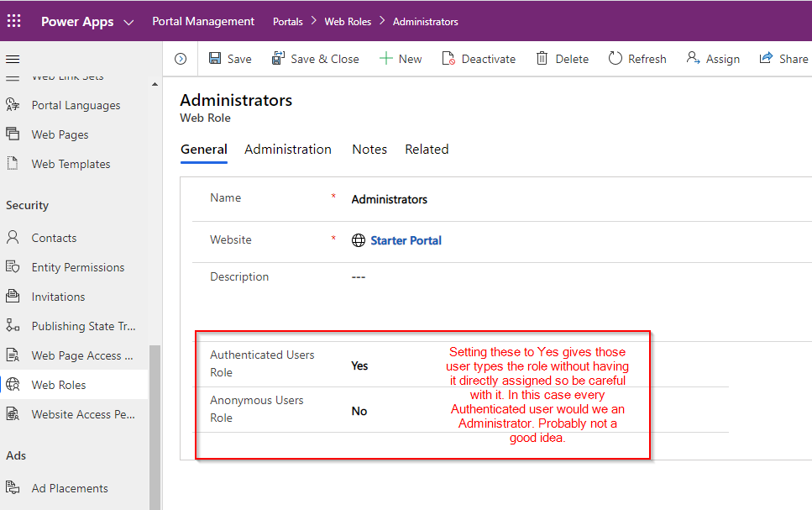This screenshot has width=812, height=510.
Task: Click the Contacts person icon
Action: (x=13, y=238)
